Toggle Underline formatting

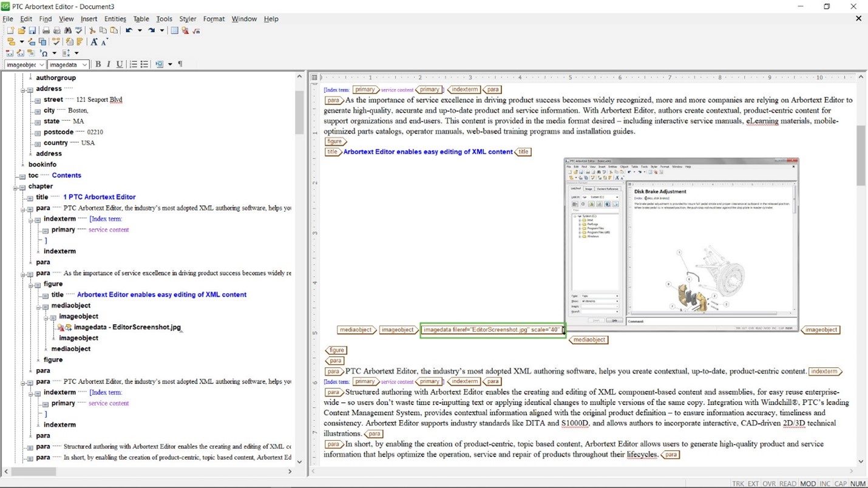point(120,64)
